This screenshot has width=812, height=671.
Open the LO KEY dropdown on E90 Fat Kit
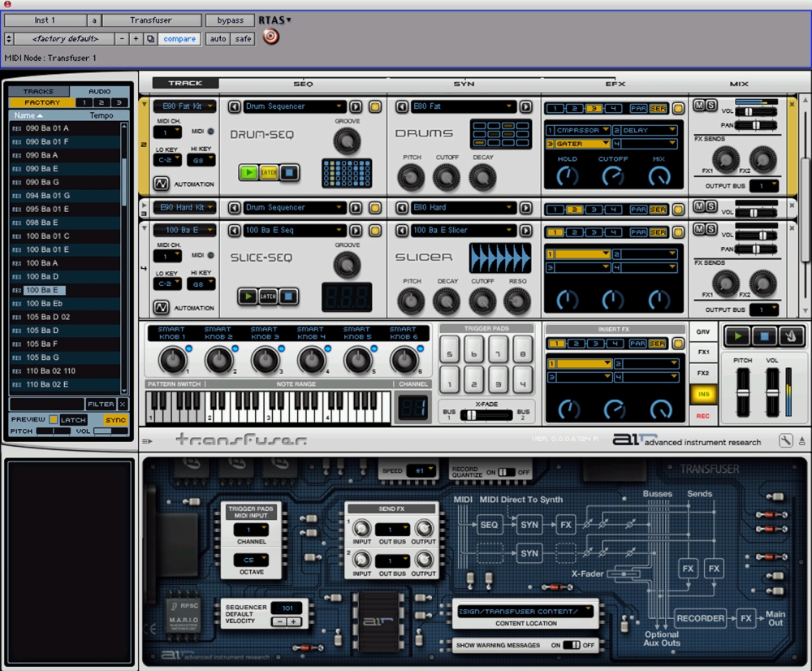(x=167, y=160)
